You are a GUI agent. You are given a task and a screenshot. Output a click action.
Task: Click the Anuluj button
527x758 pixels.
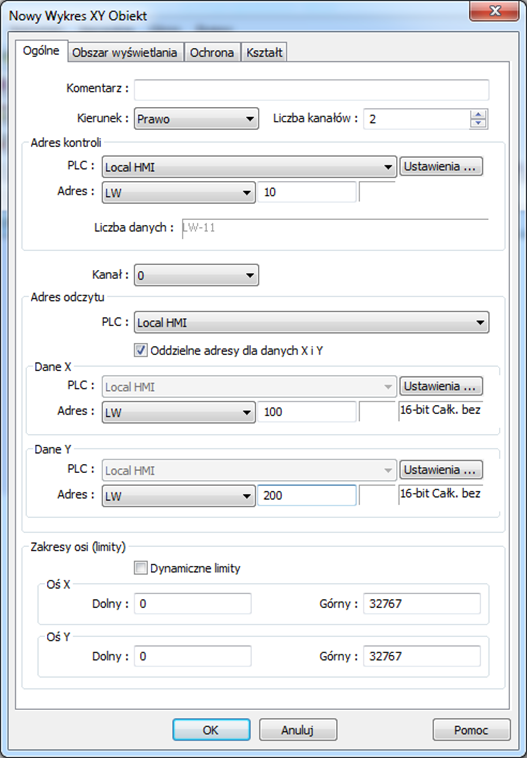click(x=298, y=730)
